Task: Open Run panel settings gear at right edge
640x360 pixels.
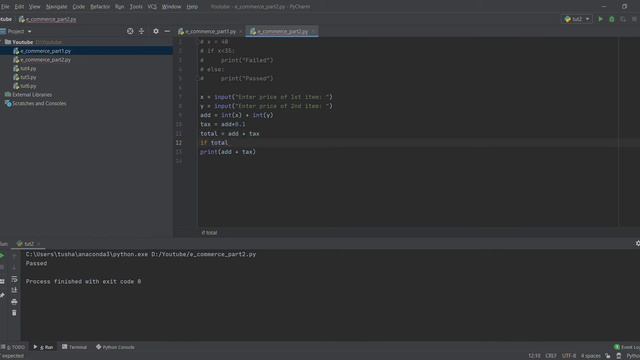Action: [637, 243]
